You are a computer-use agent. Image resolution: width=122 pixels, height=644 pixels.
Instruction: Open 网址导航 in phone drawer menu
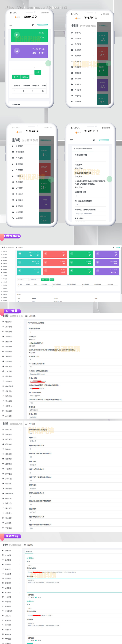78,96
